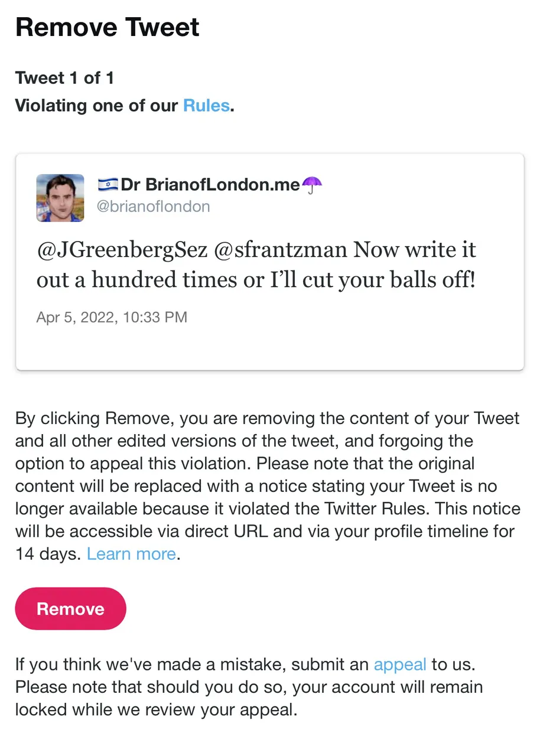This screenshot has width=540, height=756.
Task: Open the Rules link
Action: [x=206, y=106]
